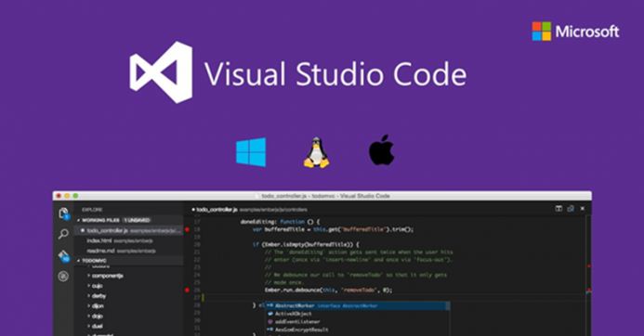Viewport: 644px width, 336px height.
Task: Open readme.md from working files
Action: pos(128,251)
